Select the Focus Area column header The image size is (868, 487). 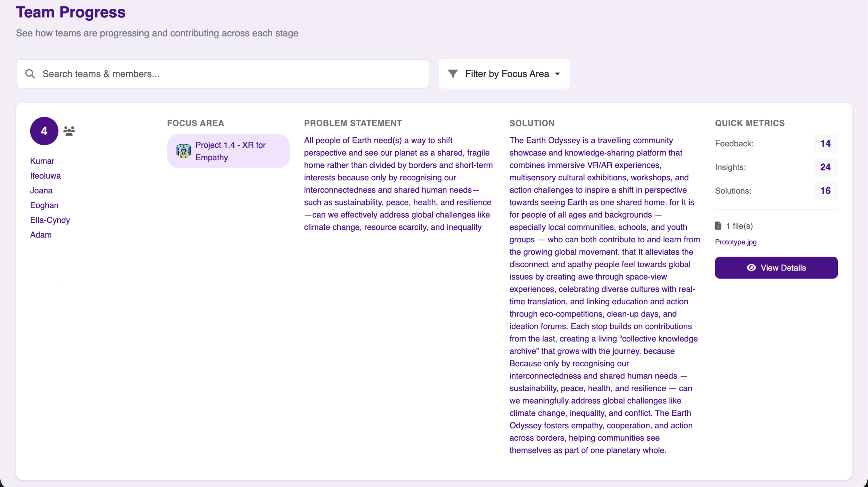tap(196, 123)
